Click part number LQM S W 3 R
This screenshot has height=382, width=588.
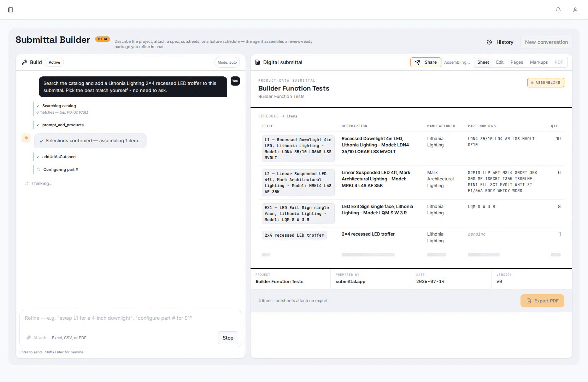pyautogui.click(x=481, y=207)
